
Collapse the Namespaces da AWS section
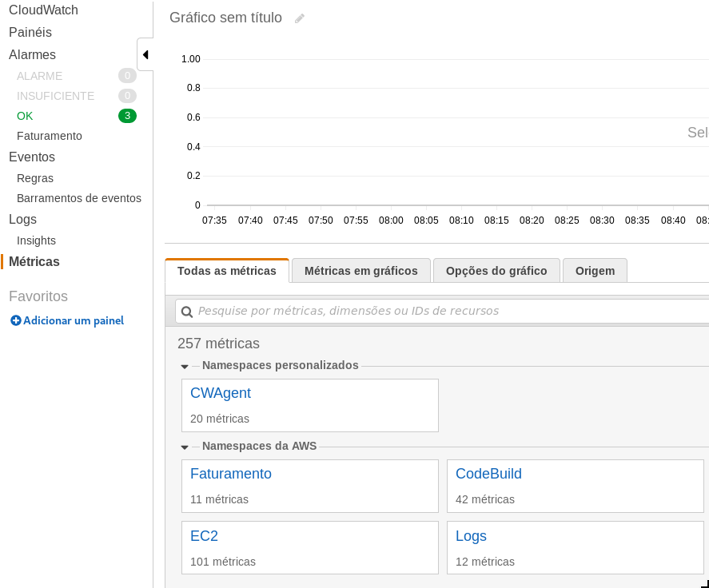(x=185, y=447)
